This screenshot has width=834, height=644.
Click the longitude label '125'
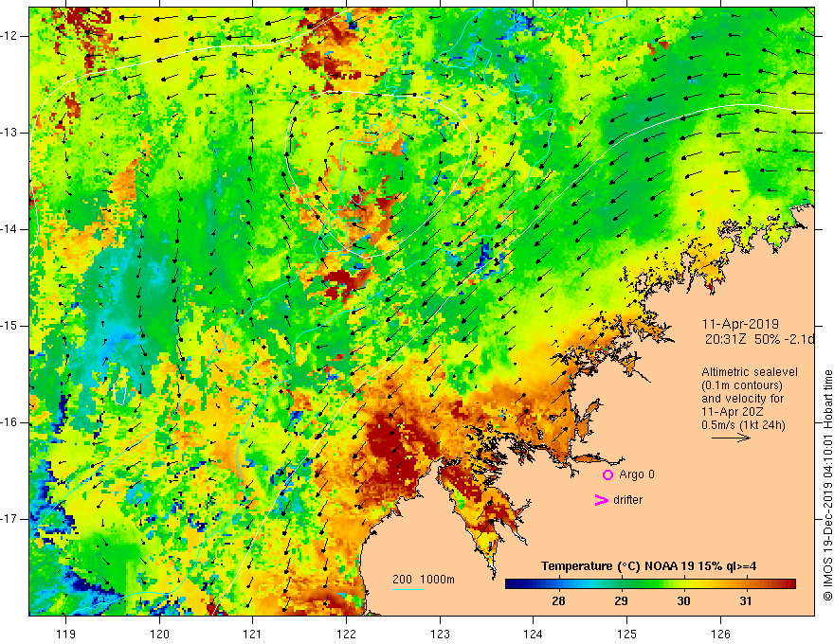point(627,634)
